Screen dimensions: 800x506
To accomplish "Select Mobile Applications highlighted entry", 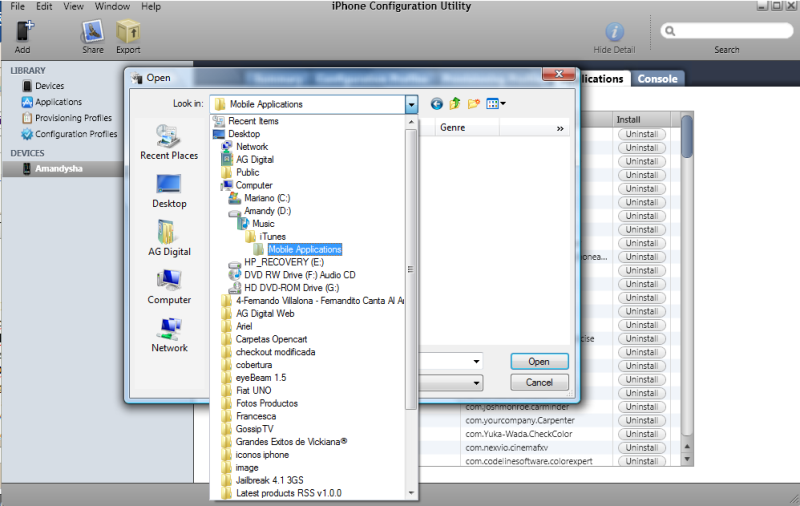I will (x=305, y=249).
